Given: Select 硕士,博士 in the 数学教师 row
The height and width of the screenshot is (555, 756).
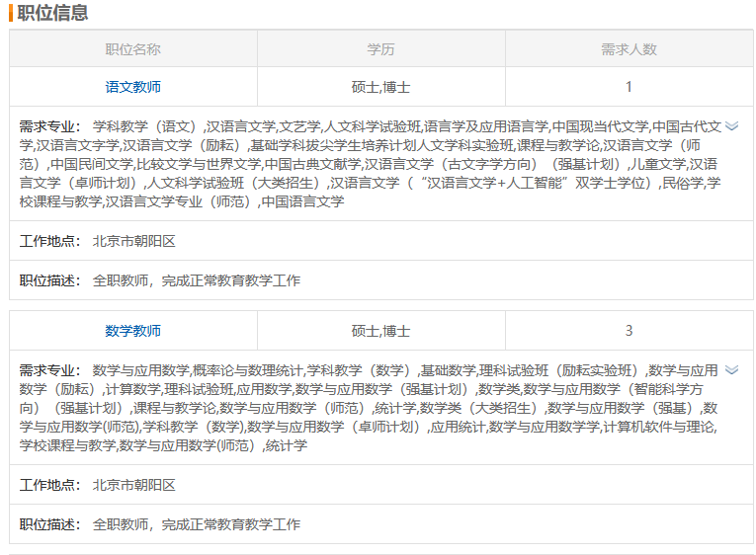Looking at the screenshot, I should tap(380, 331).
